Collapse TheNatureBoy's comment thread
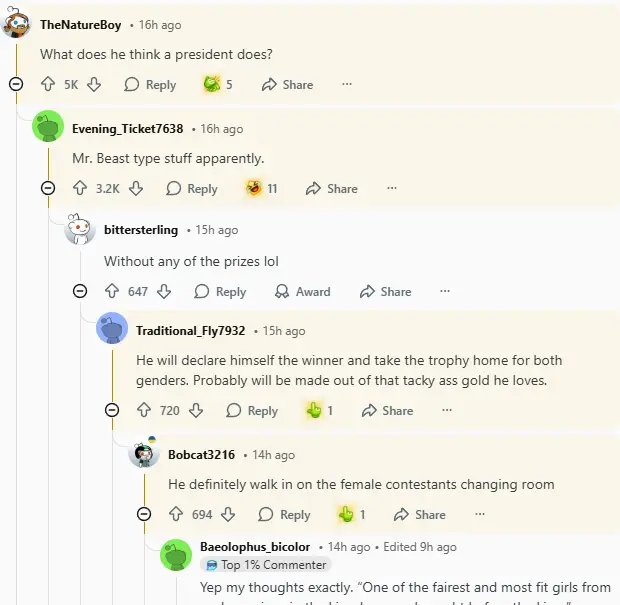The height and width of the screenshot is (605, 620). point(16,85)
